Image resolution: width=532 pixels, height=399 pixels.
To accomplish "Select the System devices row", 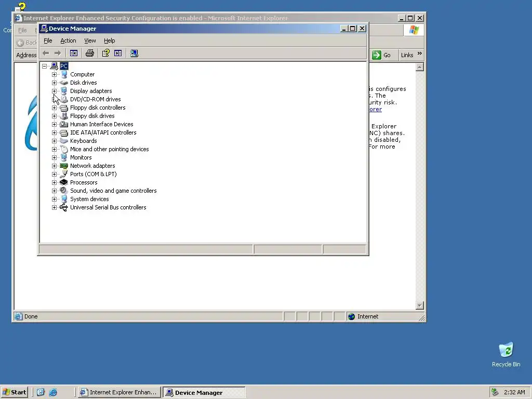I will tap(89, 199).
